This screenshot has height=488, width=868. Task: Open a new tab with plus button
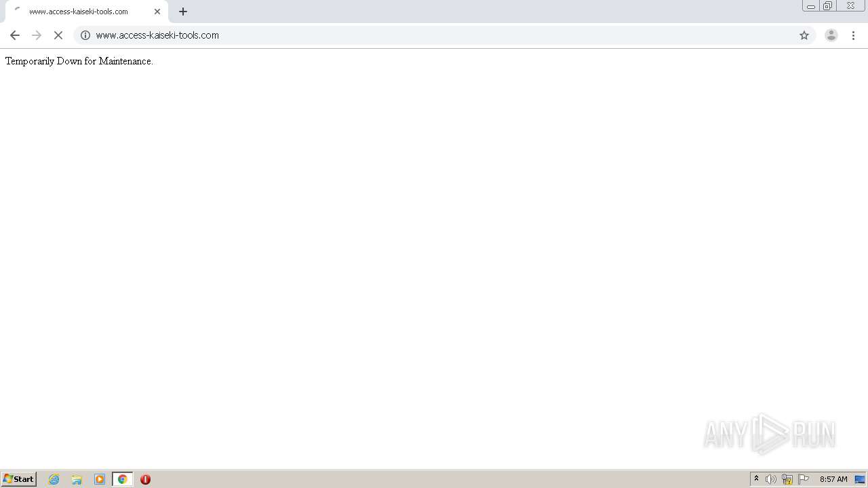click(183, 12)
